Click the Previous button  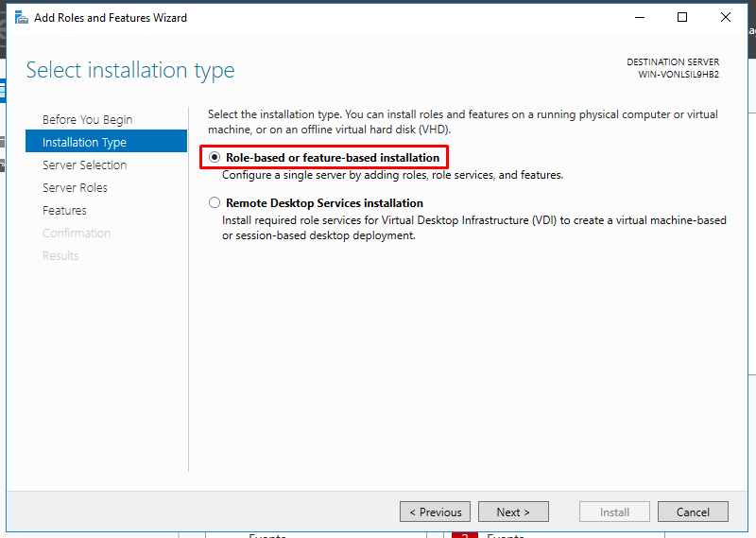(435, 512)
